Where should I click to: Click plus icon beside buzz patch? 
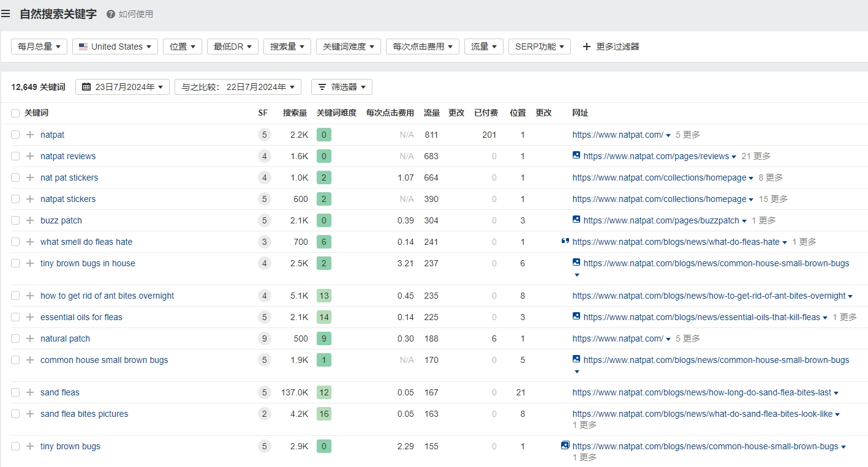point(30,220)
